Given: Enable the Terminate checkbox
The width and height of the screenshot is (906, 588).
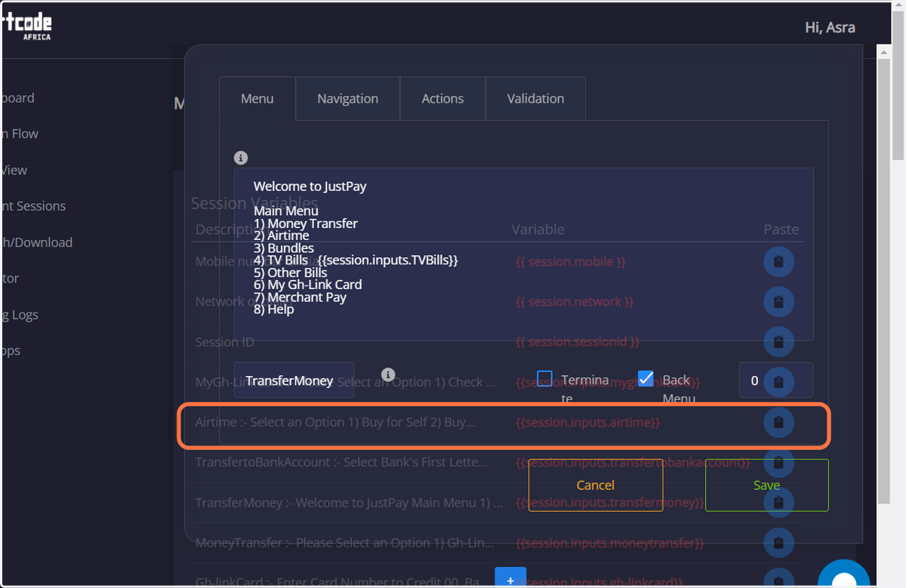Looking at the screenshot, I should point(545,378).
